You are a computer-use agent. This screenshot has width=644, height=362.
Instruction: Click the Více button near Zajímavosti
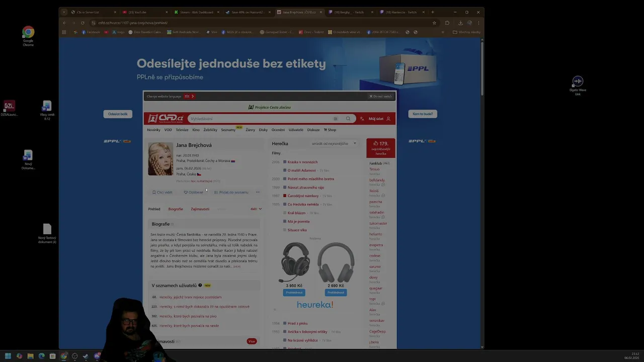tap(252, 341)
